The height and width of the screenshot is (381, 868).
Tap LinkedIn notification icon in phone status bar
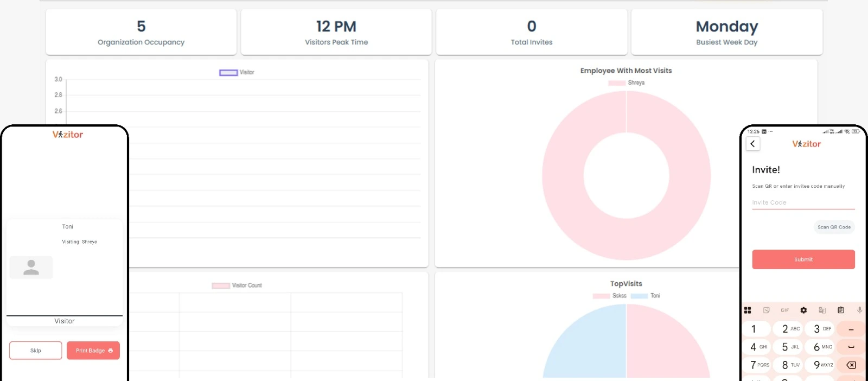coord(764,131)
